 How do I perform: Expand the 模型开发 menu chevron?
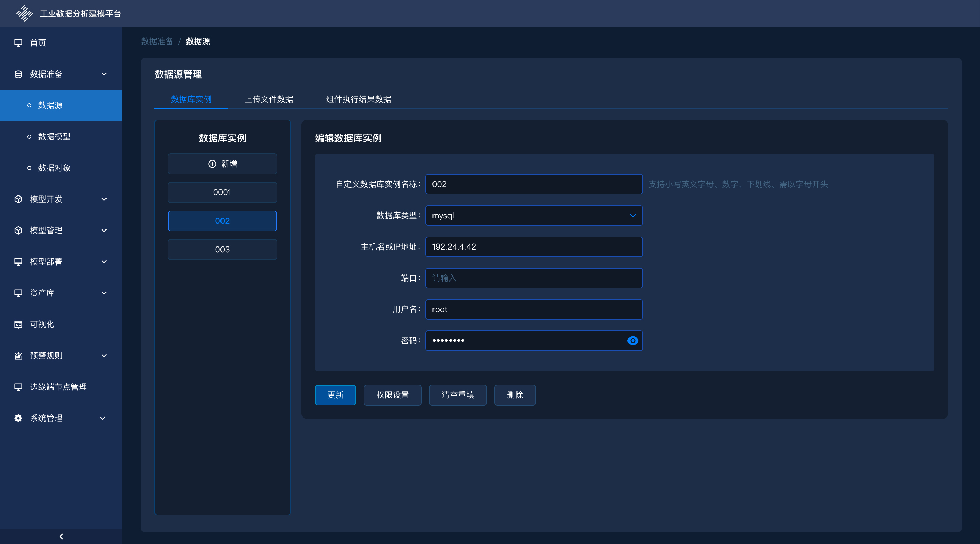click(104, 199)
